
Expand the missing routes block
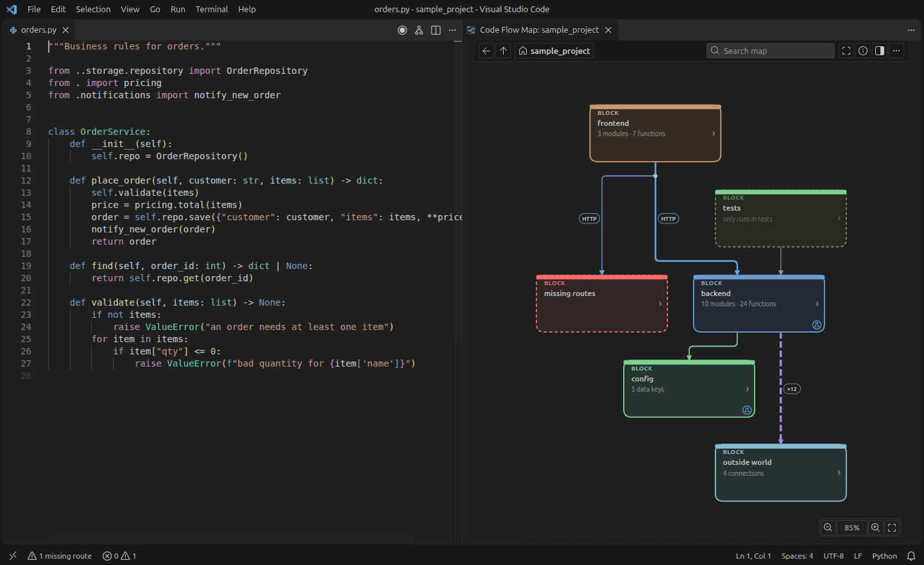pyautogui.click(x=660, y=304)
